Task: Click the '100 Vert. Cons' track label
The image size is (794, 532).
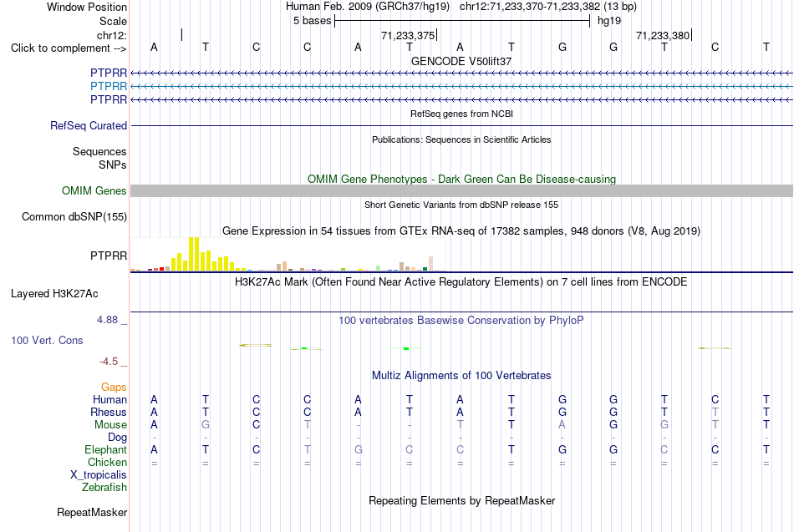Action: click(x=47, y=340)
